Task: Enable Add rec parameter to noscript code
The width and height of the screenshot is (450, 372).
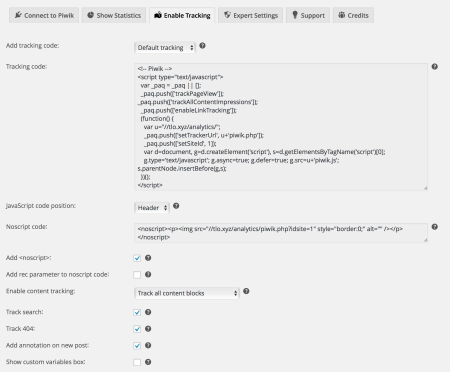Action: point(137,275)
